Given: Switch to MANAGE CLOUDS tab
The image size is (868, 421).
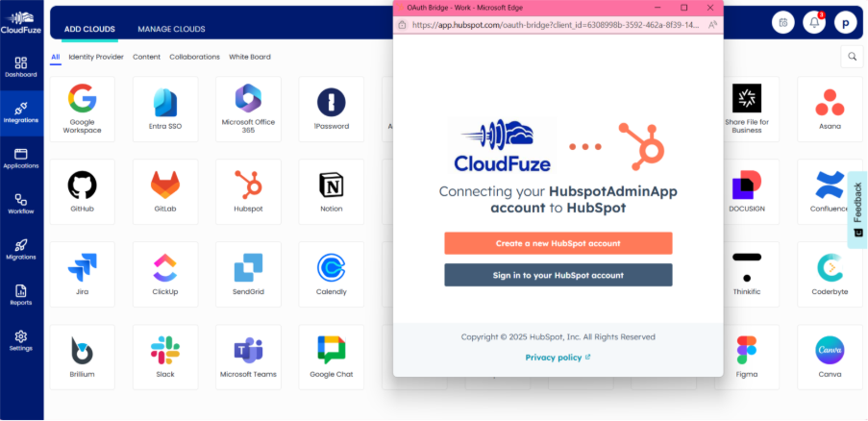Looking at the screenshot, I should (x=172, y=29).
